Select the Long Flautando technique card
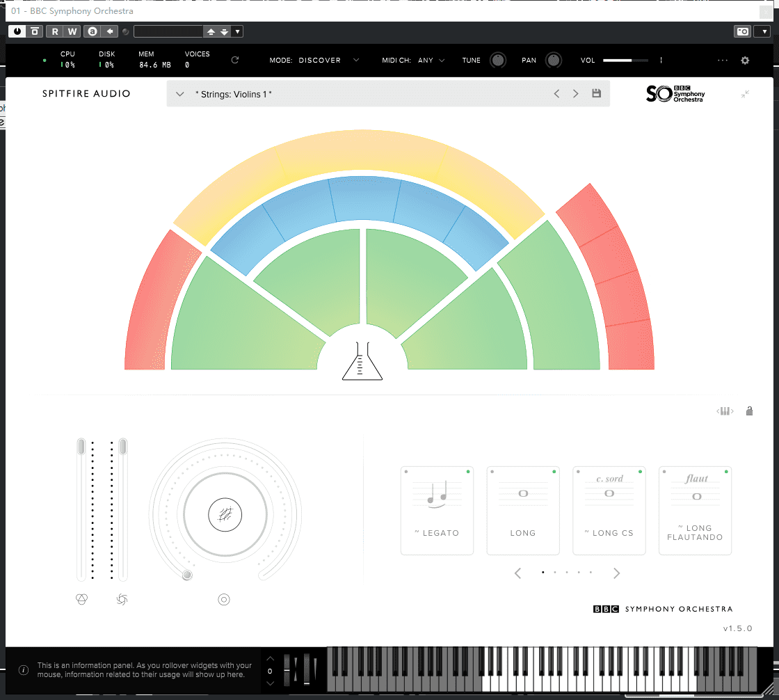This screenshot has height=700, width=779. 695,510
